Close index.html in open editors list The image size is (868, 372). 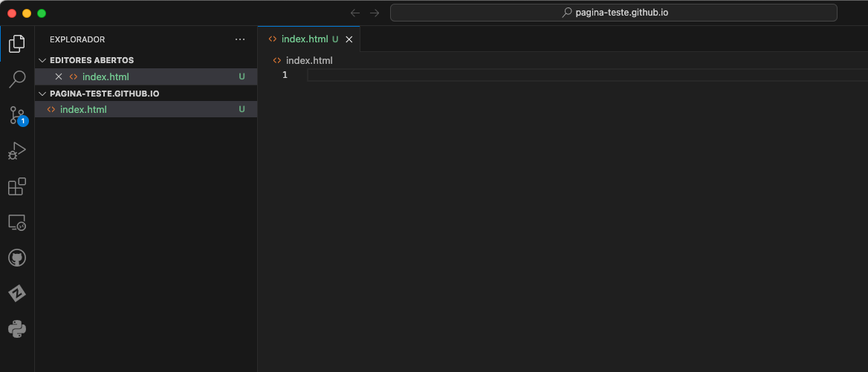[x=59, y=76]
